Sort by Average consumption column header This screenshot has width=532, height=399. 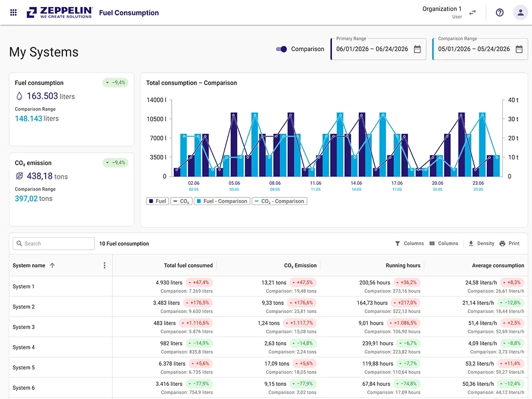(498, 265)
